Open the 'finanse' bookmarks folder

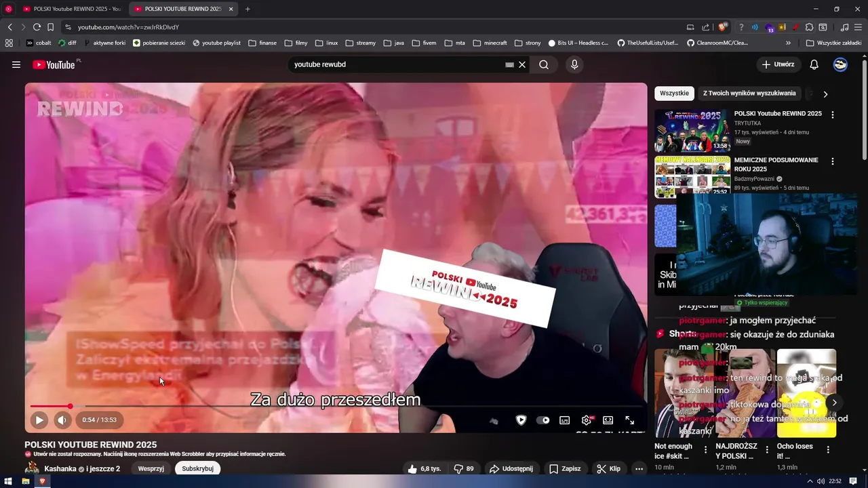(262, 43)
